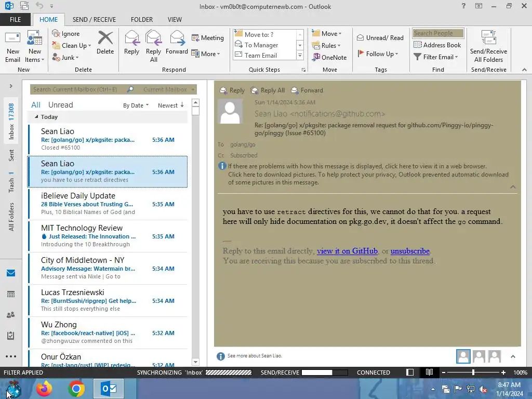Open Lucas Trzesniewski email

[x=108, y=300]
